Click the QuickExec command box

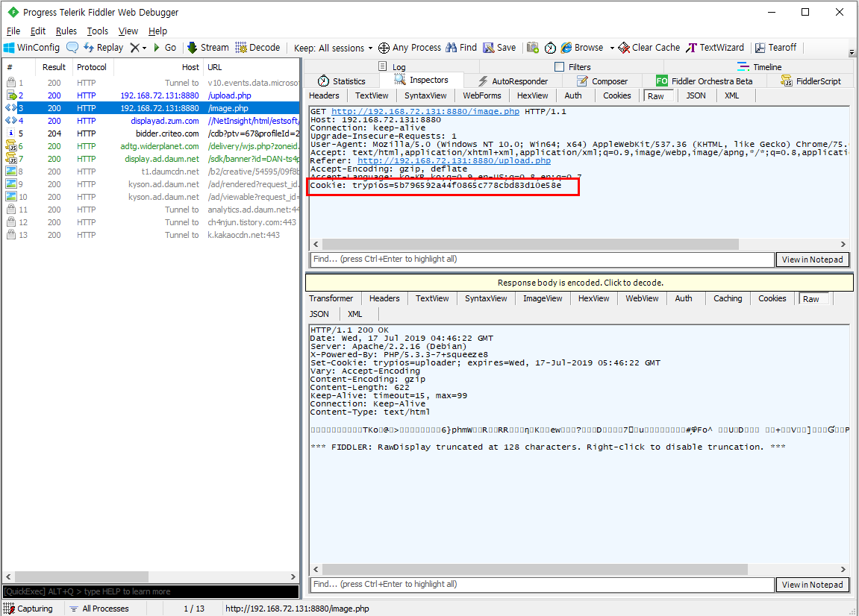coord(151,591)
